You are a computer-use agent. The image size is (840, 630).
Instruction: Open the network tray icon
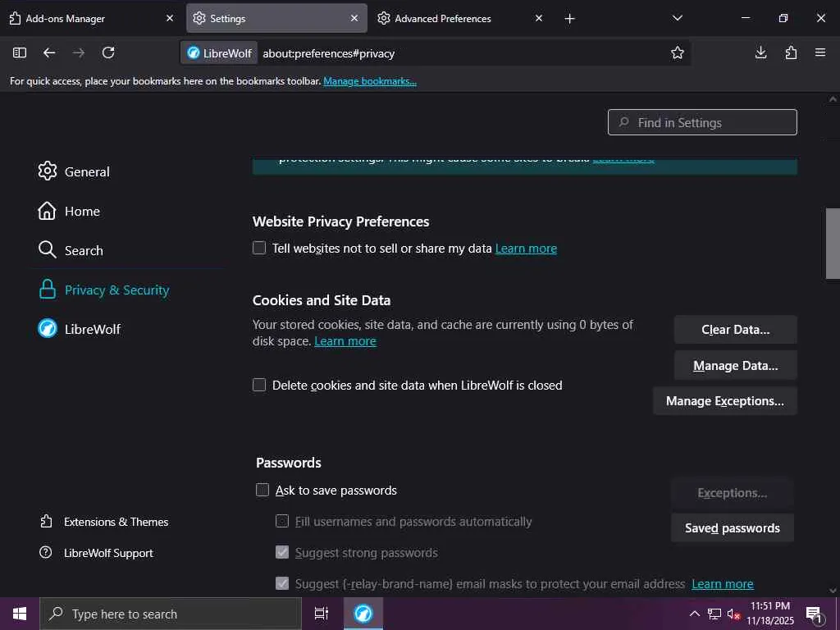point(714,614)
